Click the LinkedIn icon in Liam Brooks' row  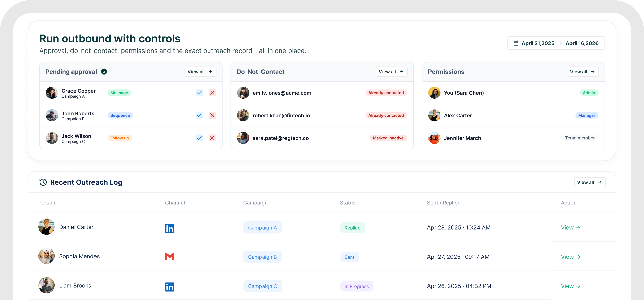pyautogui.click(x=170, y=287)
